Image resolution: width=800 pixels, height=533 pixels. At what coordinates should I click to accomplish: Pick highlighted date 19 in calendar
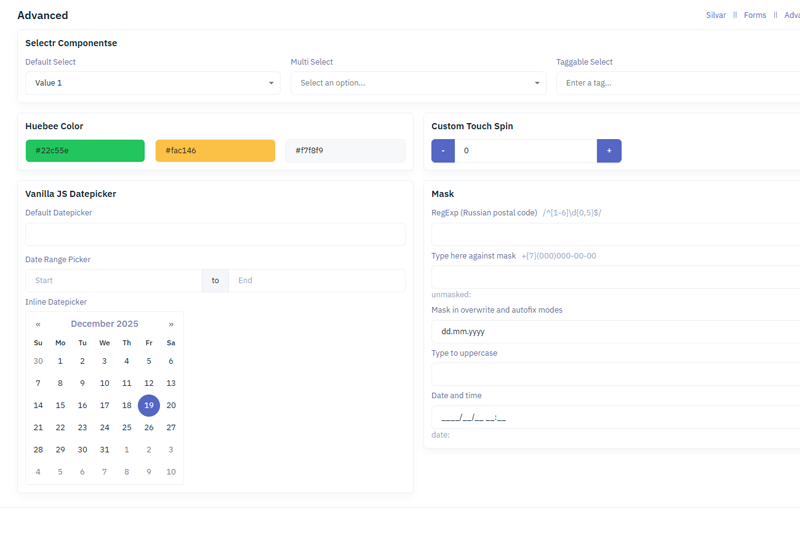[149, 405]
